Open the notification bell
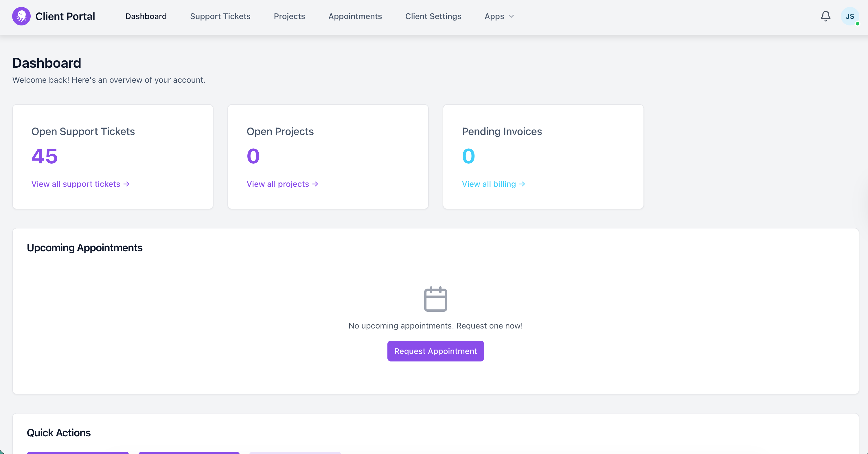The width and height of the screenshot is (868, 454). click(825, 16)
